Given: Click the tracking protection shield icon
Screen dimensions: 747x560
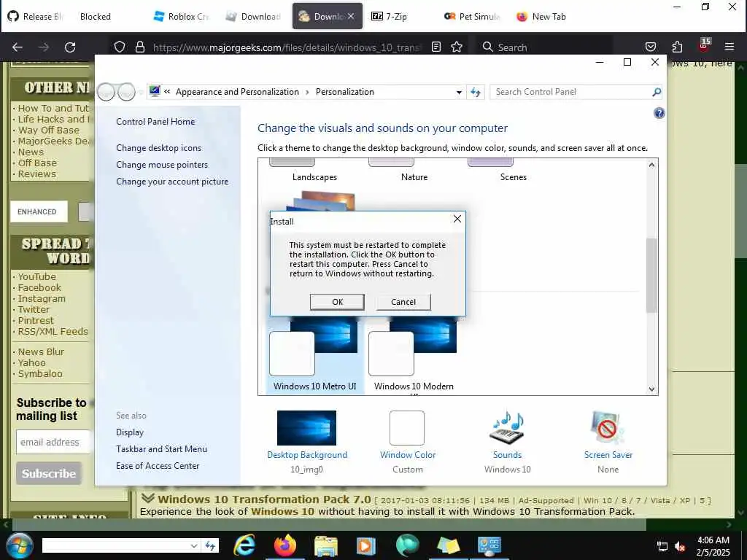Looking at the screenshot, I should click(120, 47).
